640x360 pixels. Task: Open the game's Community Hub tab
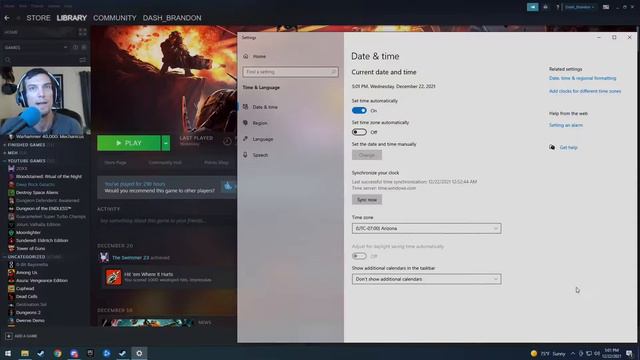[x=165, y=162]
